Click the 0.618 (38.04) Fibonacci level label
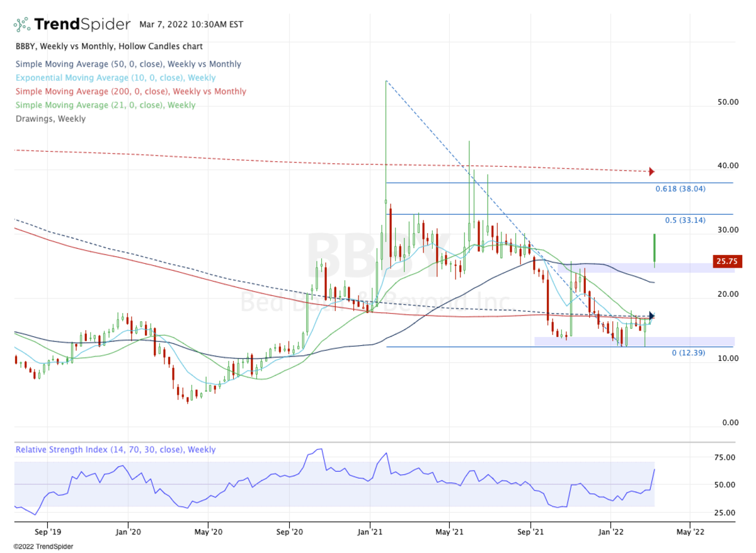Image resolution: width=756 pixels, height=553 pixels. click(x=680, y=188)
